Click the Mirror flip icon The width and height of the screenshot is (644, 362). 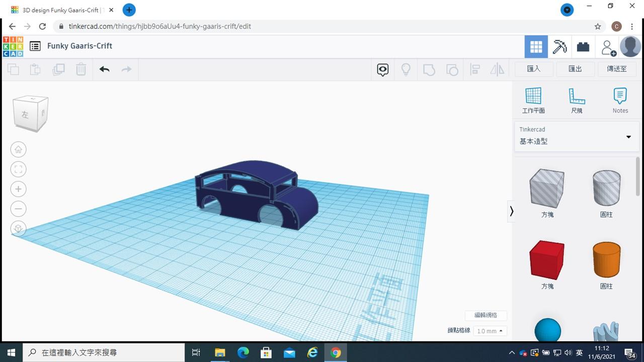[497, 69]
